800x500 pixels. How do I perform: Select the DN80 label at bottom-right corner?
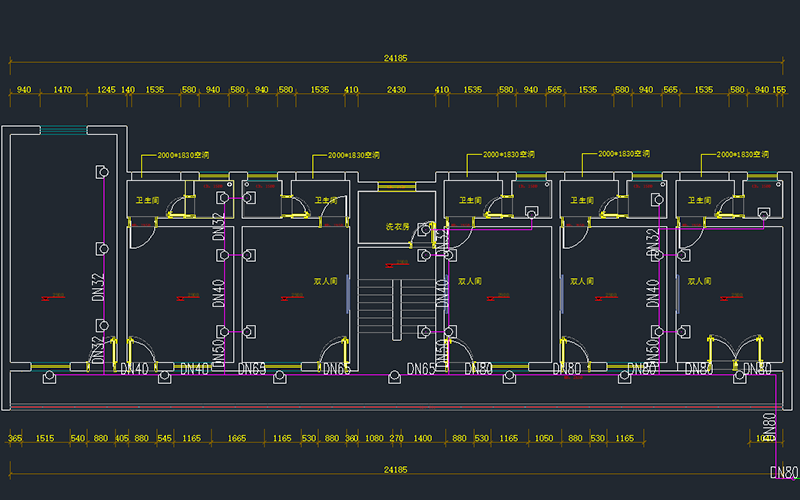(x=785, y=472)
